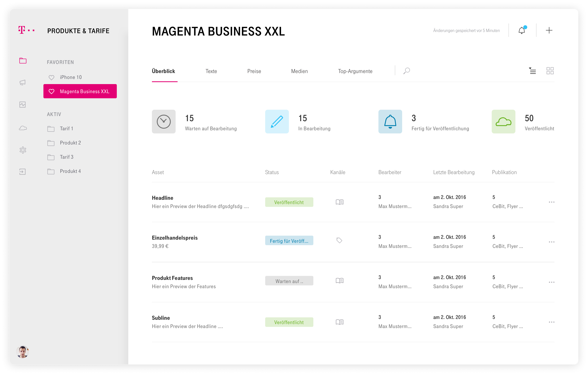Switch to grid view

550,71
